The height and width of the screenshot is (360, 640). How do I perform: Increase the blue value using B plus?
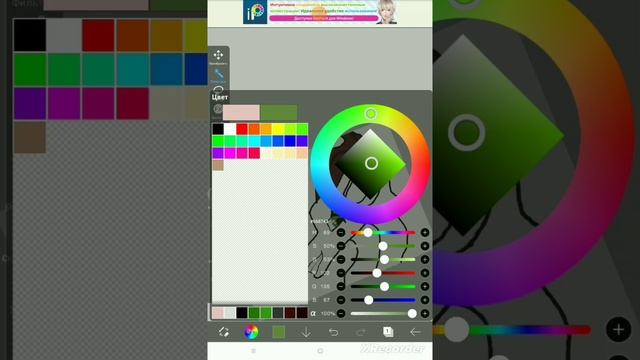click(x=425, y=300)
